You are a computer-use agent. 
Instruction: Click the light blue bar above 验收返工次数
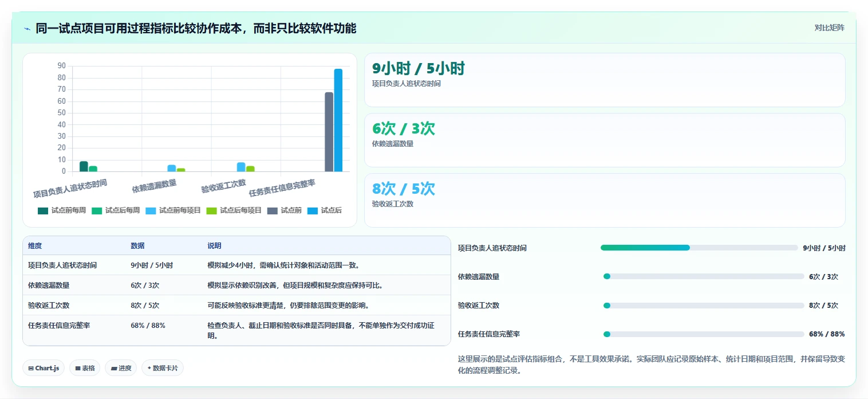(x=241, y=167)
